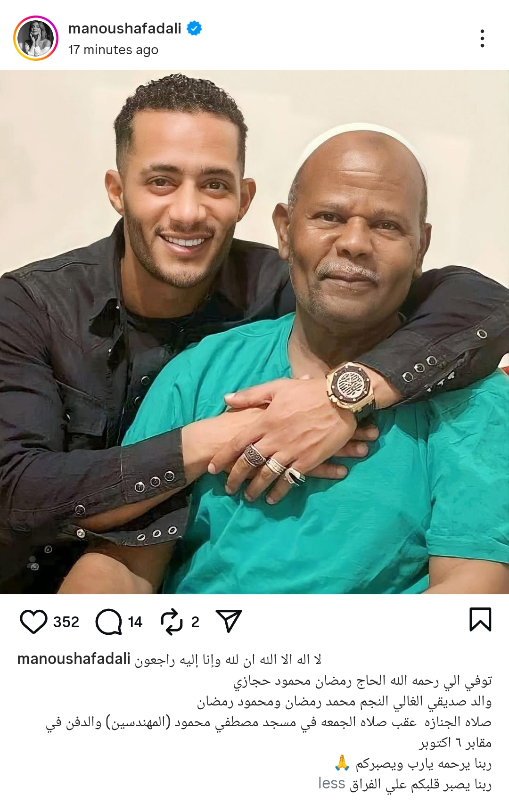Viewport: 509px width, 812px height.
Task: Open the three-dot more options menu
Action: (482, 38)
